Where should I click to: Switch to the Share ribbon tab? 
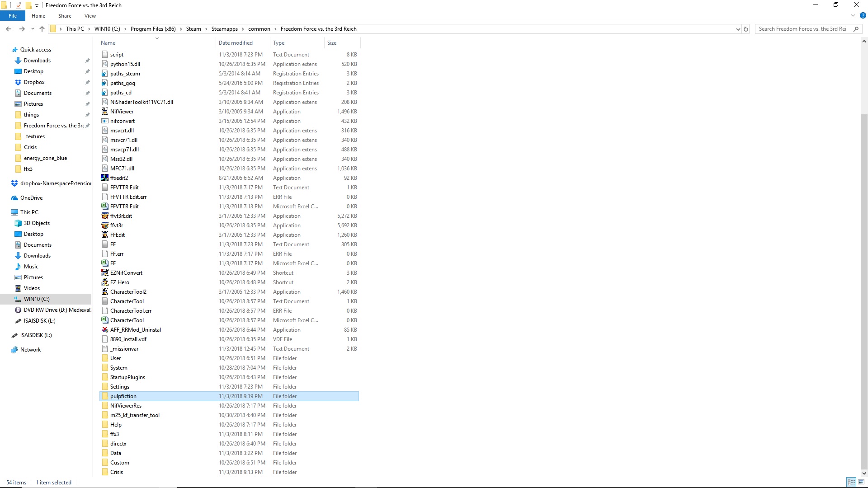point(65,16)
